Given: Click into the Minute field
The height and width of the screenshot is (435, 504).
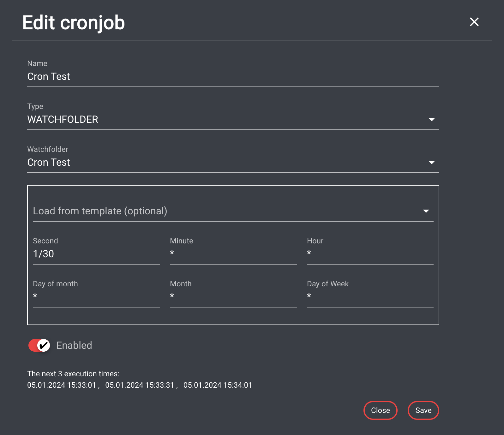Looking at the screenshot, I should 233,254.
